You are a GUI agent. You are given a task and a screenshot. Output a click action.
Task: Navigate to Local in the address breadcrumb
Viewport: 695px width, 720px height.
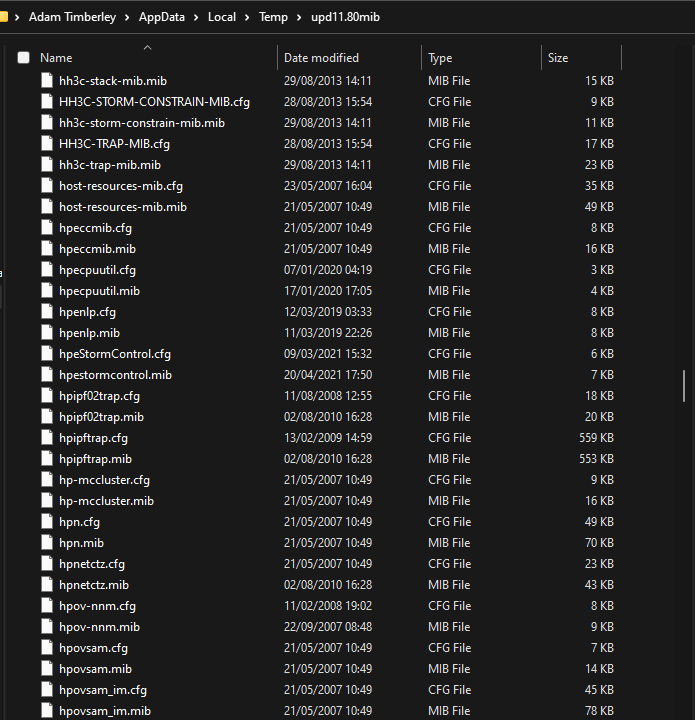pyautogui.click(x=222, y=17)
